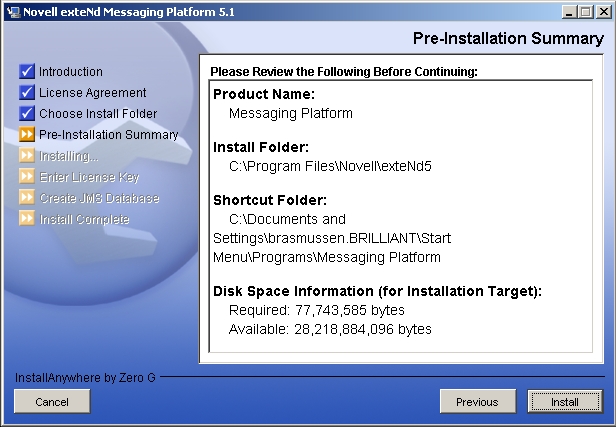
Task: Cancel the installation
Action: tap(52, 402)
